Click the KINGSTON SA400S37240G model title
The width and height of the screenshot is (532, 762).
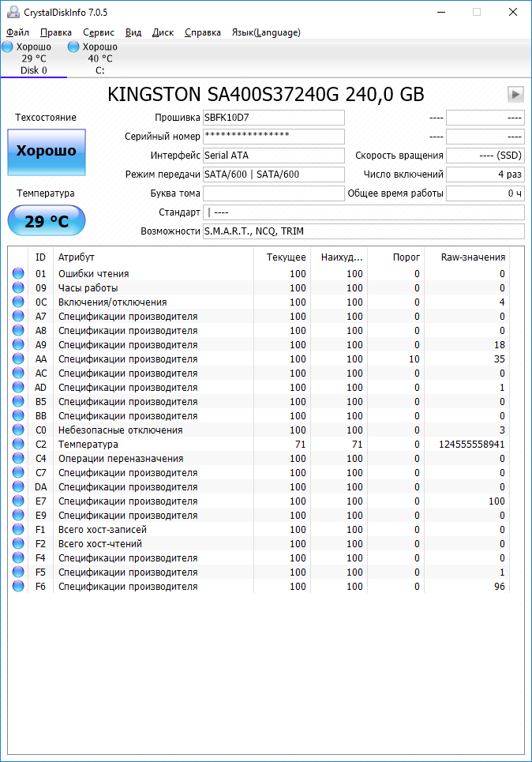(x=266, y=94)
